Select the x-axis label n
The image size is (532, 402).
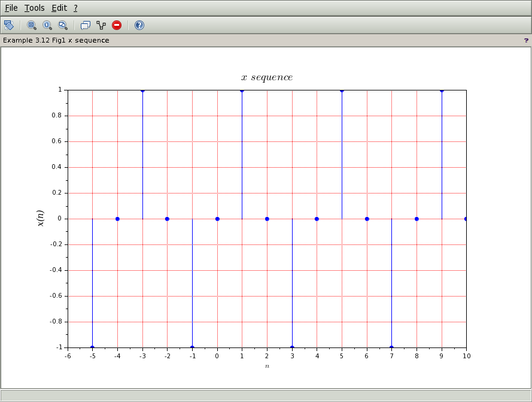pyautogui.click(x=267, y=366)
